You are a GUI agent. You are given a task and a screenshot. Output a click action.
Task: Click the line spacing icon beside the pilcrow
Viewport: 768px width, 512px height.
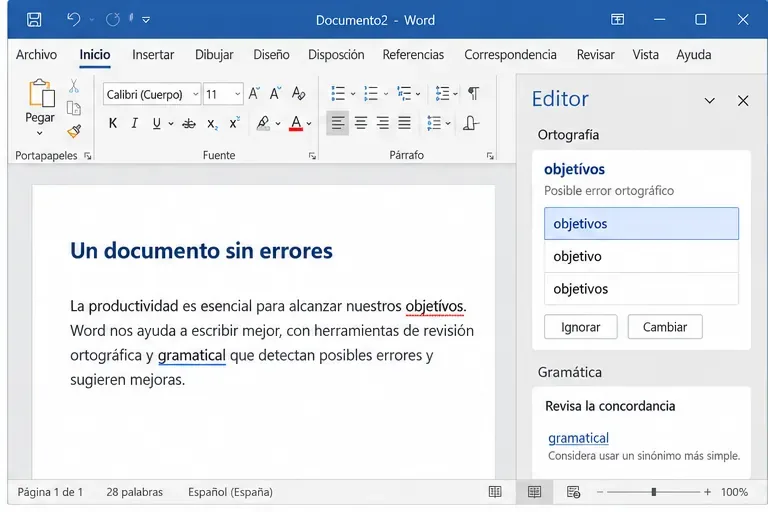pos(442,93)
